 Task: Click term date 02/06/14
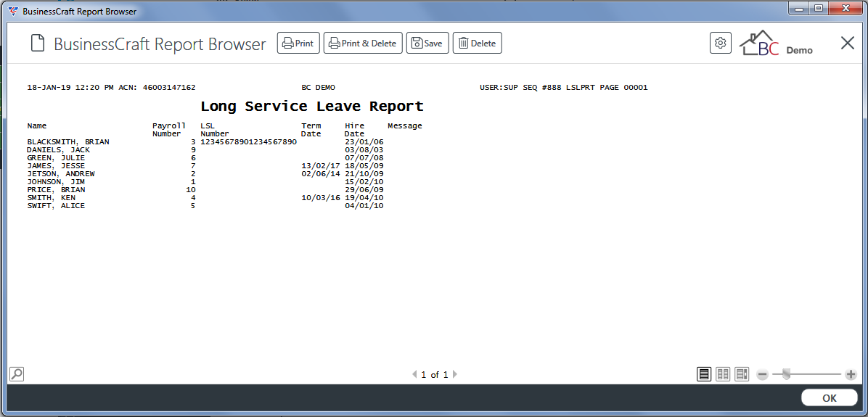point(321,173)
